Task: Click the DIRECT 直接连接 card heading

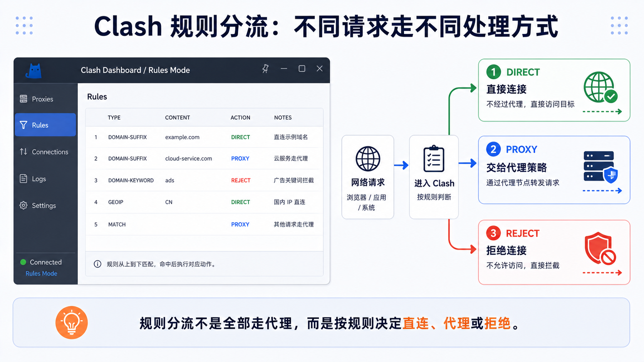Action: coord(506,89)
